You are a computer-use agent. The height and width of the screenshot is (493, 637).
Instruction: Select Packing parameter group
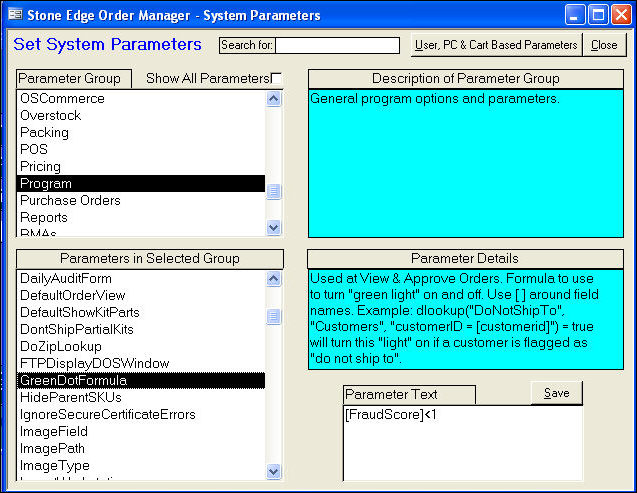click(x=141, y=133)
